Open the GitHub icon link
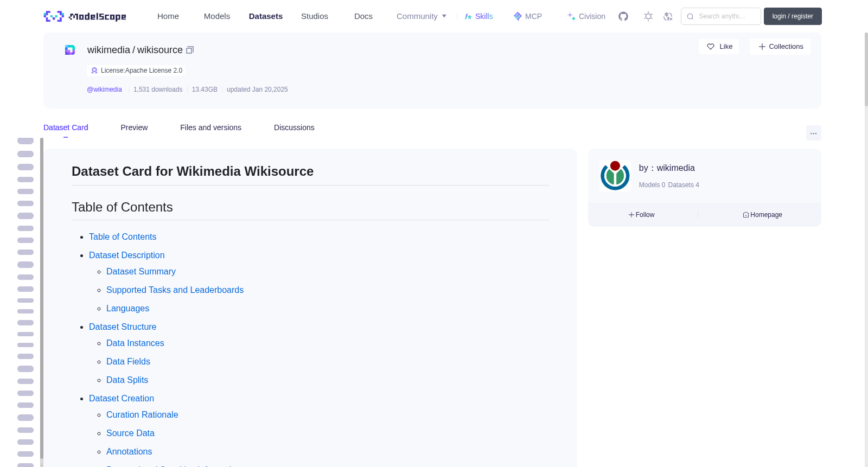 623,16
